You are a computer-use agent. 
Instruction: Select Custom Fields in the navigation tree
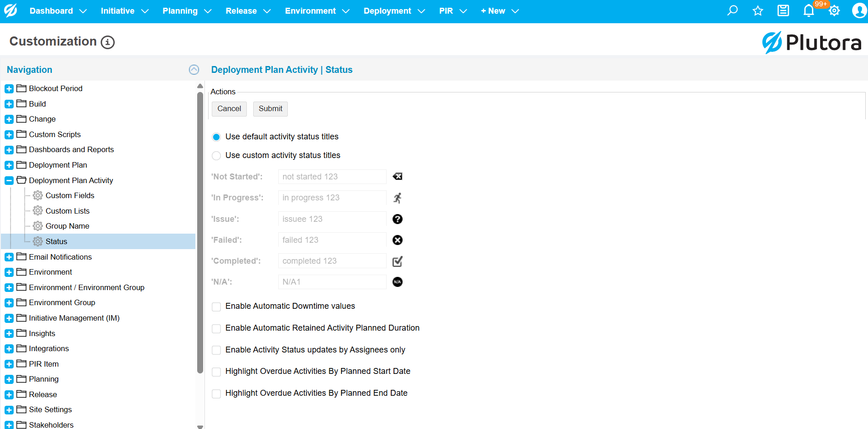pos(70,195)
